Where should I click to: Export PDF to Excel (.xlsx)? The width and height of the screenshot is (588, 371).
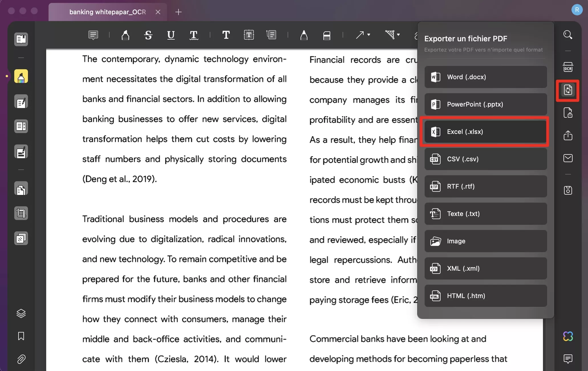(486, 132)
